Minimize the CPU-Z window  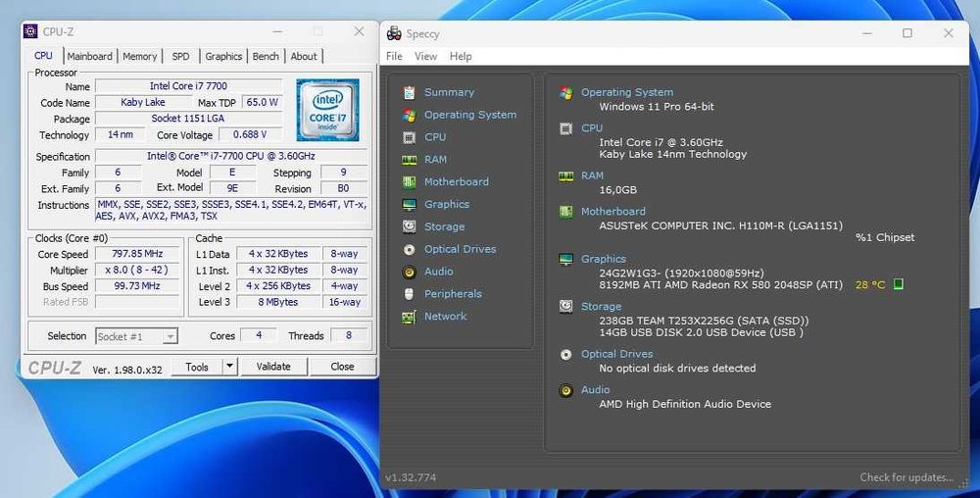tap(277, 31)
